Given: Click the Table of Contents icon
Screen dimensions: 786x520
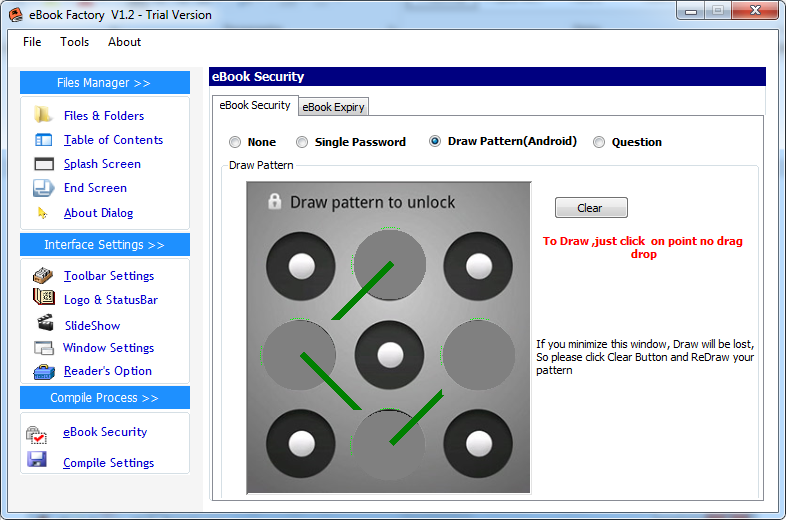Looking at the screenshot, I should click(44, 139).
